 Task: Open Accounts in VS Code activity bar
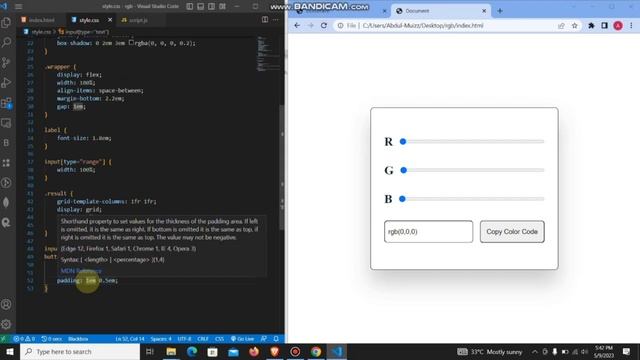click(x=6, y=304)
